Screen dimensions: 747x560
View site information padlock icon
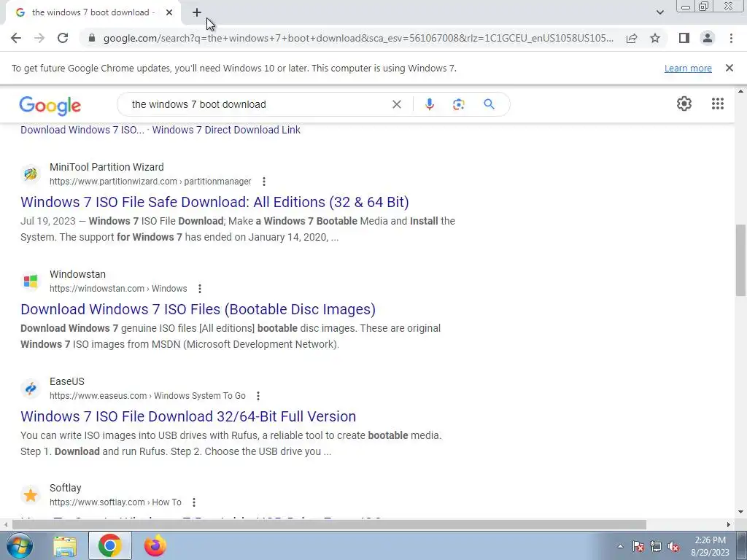(92, 38)
